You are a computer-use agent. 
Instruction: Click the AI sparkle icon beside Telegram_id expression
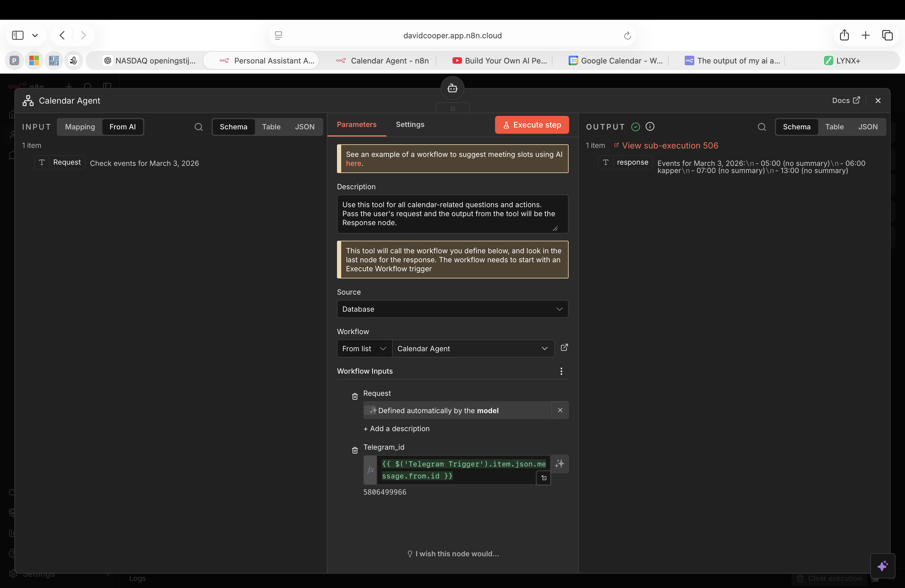point(559,464)
